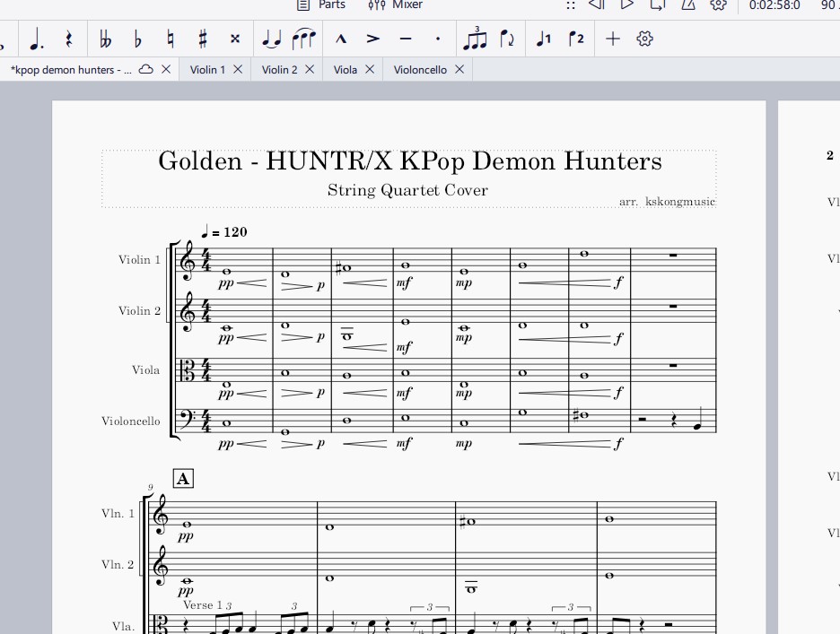840x634 pixels.
Task: Open the Mixer panel
Action: pyautogui.click(x=396, y=4)
